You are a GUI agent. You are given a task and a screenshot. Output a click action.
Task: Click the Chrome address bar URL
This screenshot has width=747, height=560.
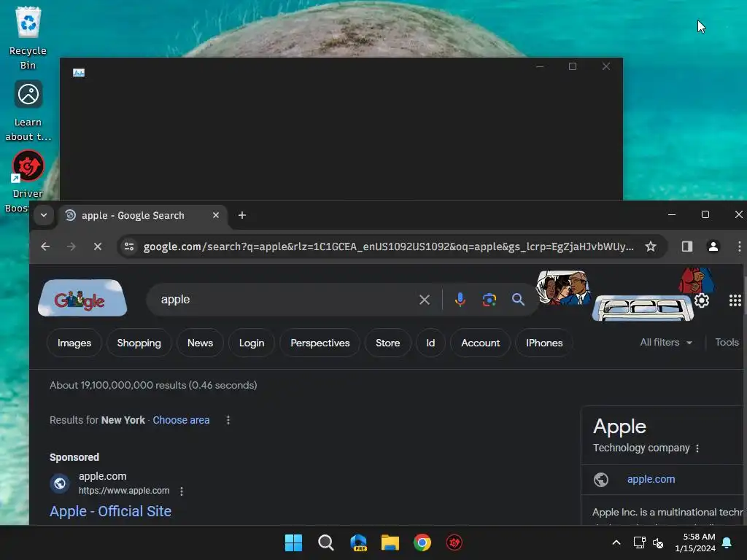click(x=388, y=246)
